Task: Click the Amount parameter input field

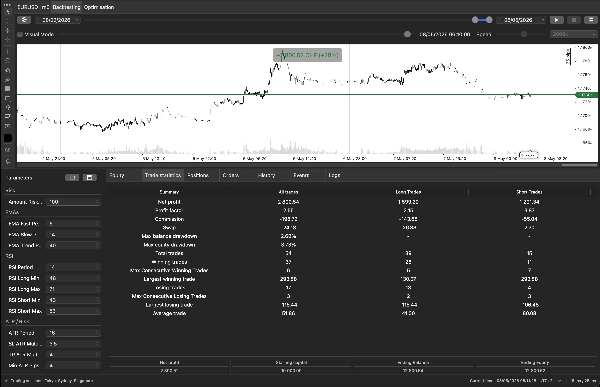Action: click(x=73, y=202)
